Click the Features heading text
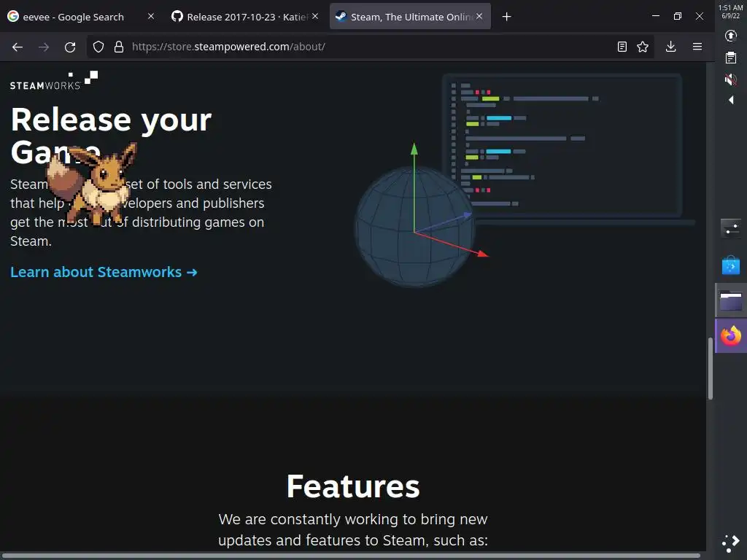Viewport: 747px width, 560px height. (x=353, y=486)
